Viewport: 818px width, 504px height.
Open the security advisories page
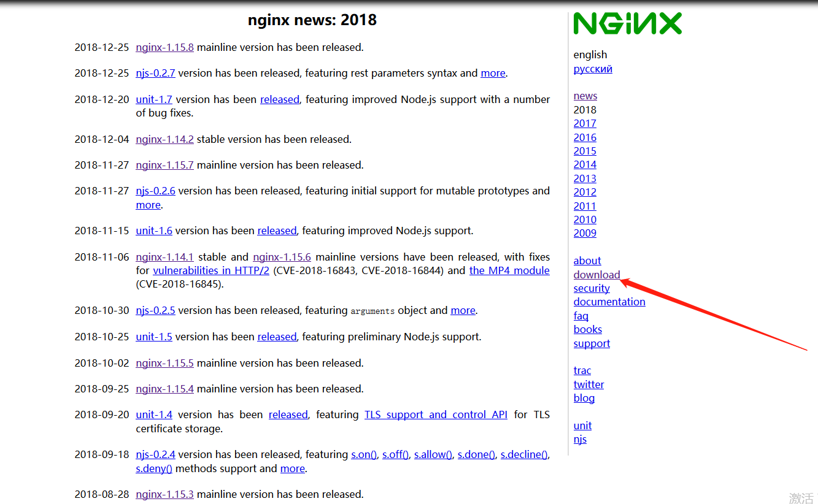point(591,288)
